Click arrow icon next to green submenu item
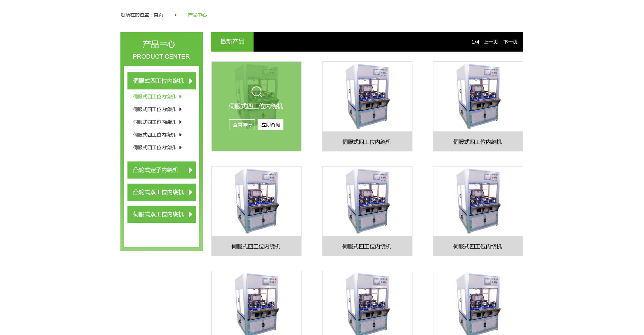 (180, 96)
